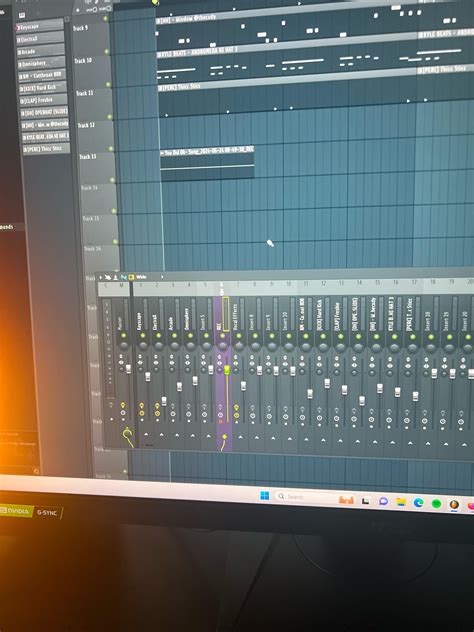Select the ElectraX channel in the picker
The image size is (474, 632).
click(40, 39)
